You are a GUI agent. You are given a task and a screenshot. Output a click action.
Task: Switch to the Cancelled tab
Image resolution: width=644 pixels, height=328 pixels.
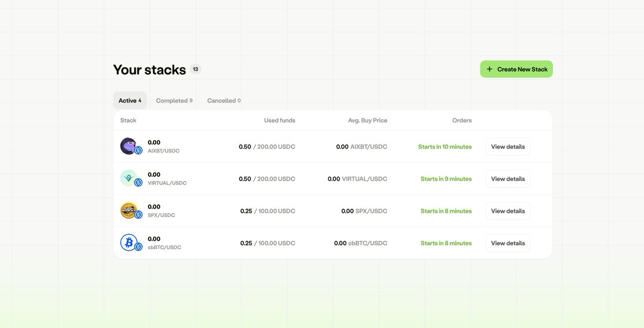click(x=224, y=100)
